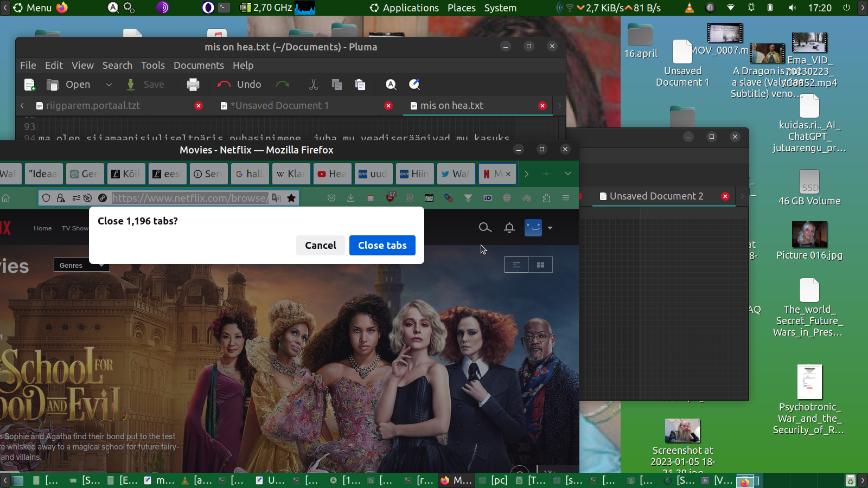Toggle bookmark star in the address bar
This screenshot has height=488, width=868.
[x=291, y=198]
